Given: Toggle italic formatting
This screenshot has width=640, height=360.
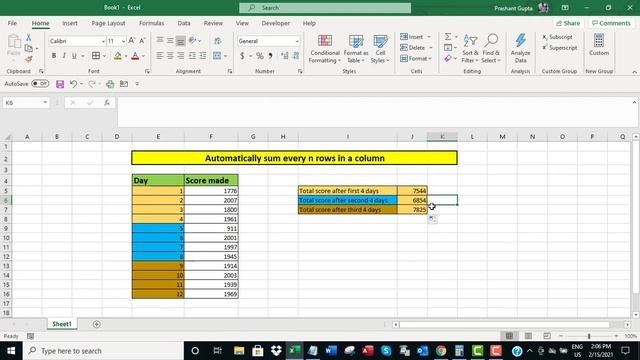Looking at the screenshot, I should (64, 56).
